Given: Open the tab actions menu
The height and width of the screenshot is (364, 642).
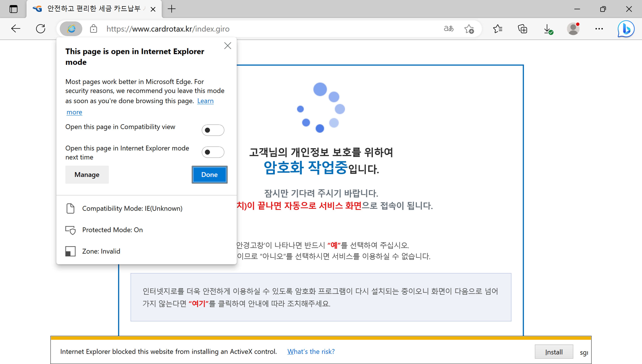Looking at the screenshot, I should click(14, 9).
